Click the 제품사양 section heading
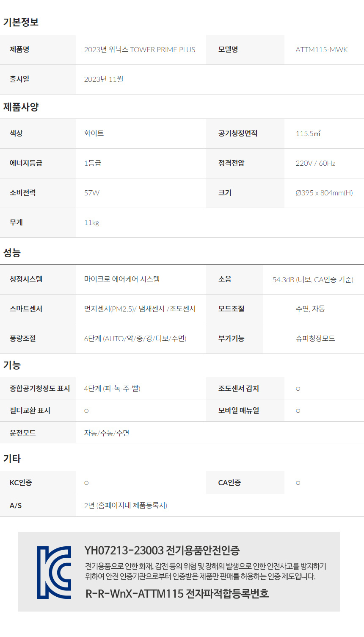364x637 pixels. tap(21, 107)
